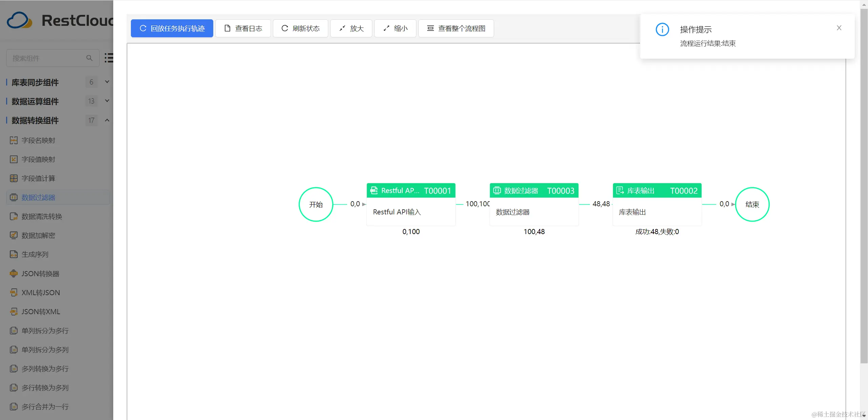Screen dimensions: 868x420
Task: Click the 搜索组件 search field
Action: tap(47, 58)
